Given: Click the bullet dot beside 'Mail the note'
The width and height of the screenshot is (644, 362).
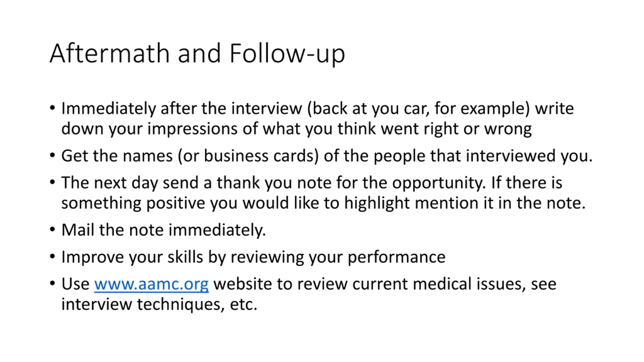Looking at the screenshot, I should click(52, 230).
